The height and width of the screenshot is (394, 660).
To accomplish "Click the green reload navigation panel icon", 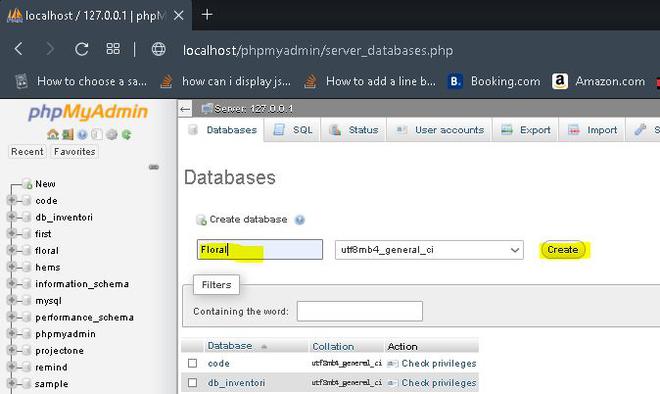I will coord(126,135).
